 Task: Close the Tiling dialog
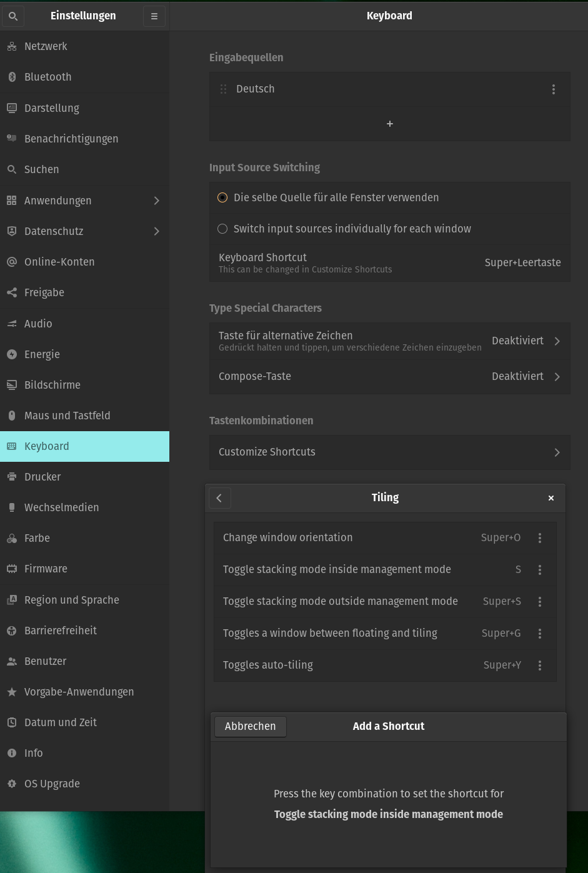point(551,498)
